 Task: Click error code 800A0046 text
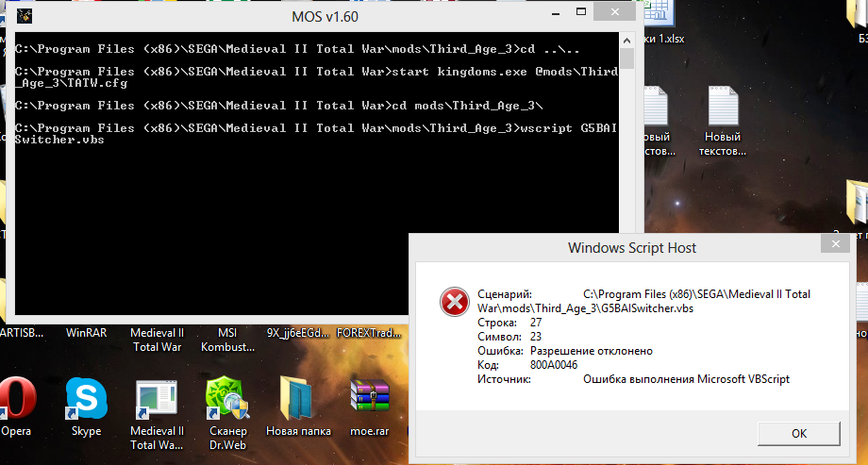554,365
